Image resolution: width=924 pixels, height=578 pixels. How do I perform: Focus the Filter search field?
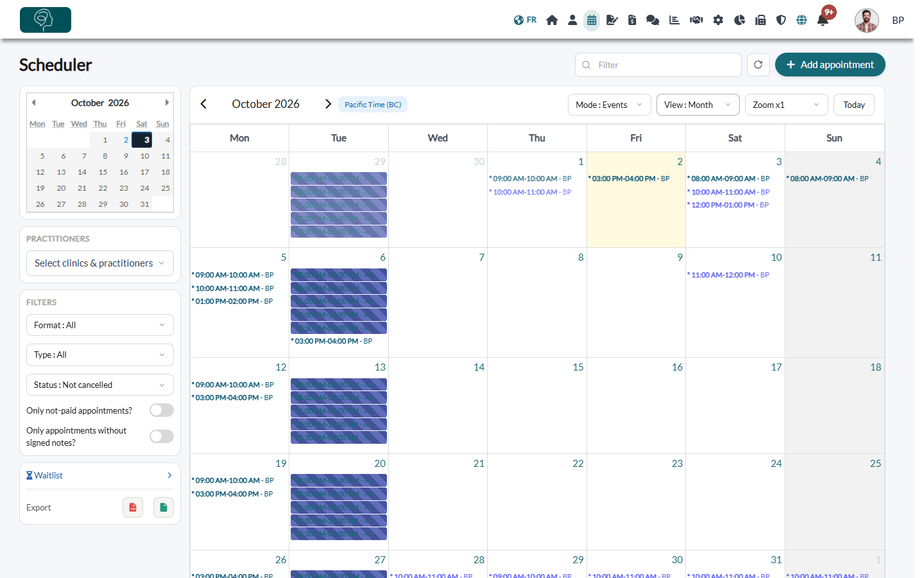658,65
